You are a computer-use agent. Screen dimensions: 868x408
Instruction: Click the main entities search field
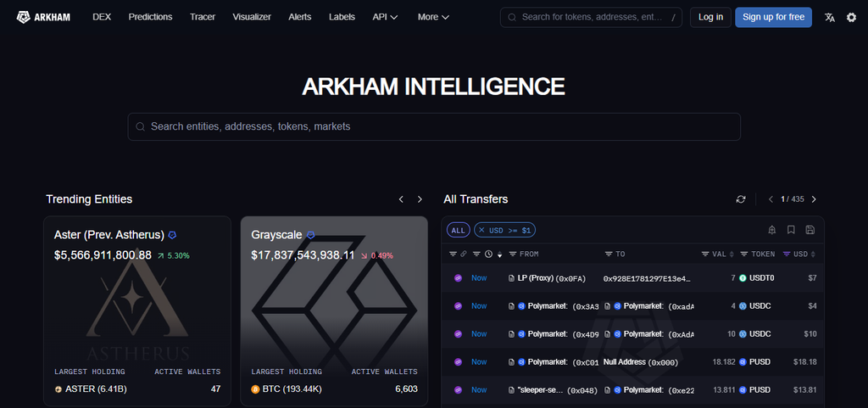[434, 126]
